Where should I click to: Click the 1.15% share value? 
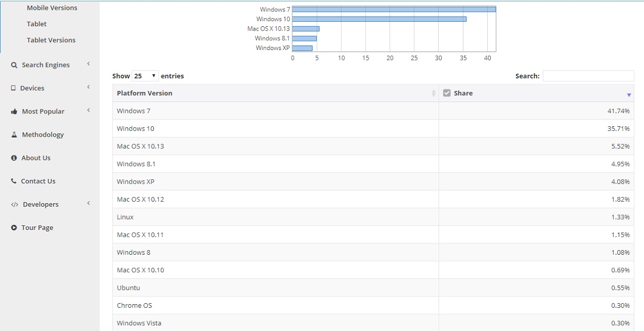tap(620, 235)
